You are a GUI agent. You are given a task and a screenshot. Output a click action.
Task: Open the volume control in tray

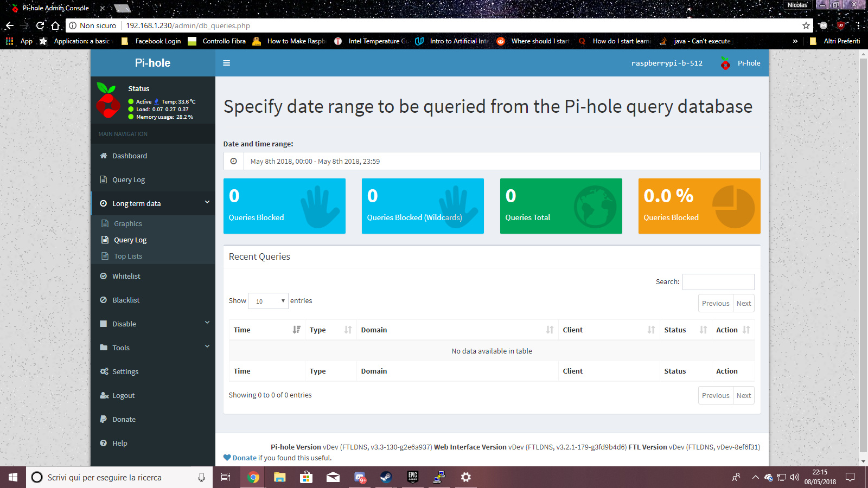[795, 477]
